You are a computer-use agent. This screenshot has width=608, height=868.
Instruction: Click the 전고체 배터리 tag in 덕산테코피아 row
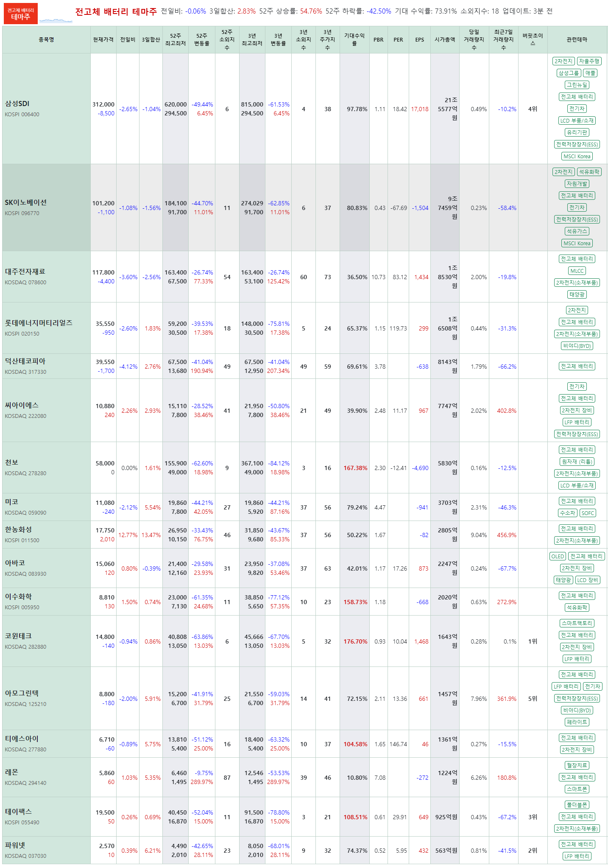577,366
